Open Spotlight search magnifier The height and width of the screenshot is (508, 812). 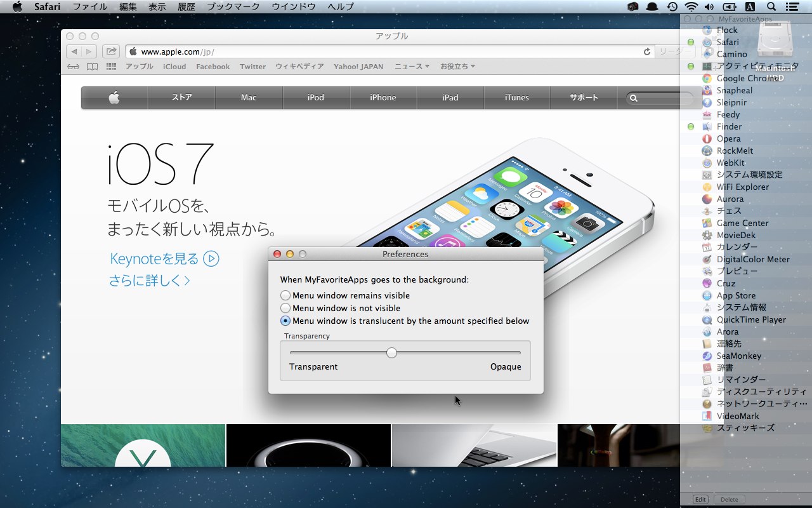[771, 7]
